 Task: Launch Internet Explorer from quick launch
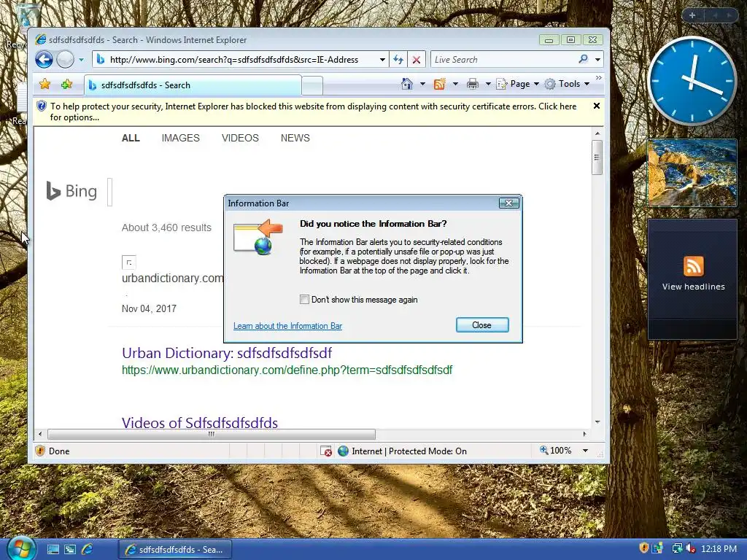[x=88, y=550]
